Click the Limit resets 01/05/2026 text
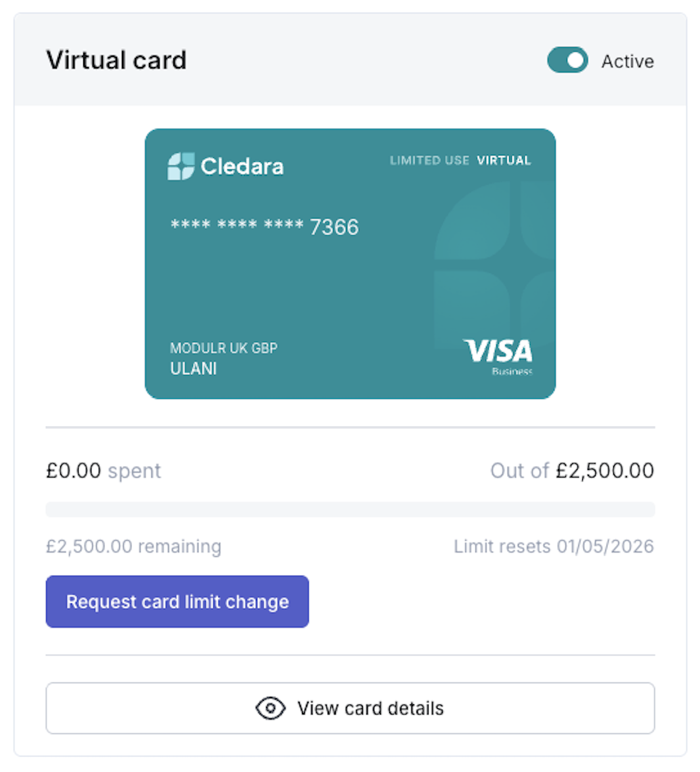The width and height of the screenshot is (700, 772). coord(554,546)
